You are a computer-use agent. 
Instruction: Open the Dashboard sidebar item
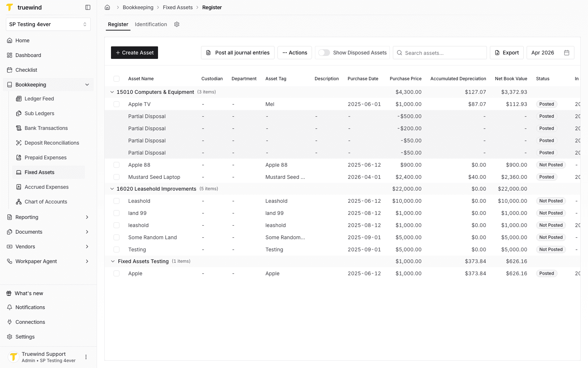[48, 55]
